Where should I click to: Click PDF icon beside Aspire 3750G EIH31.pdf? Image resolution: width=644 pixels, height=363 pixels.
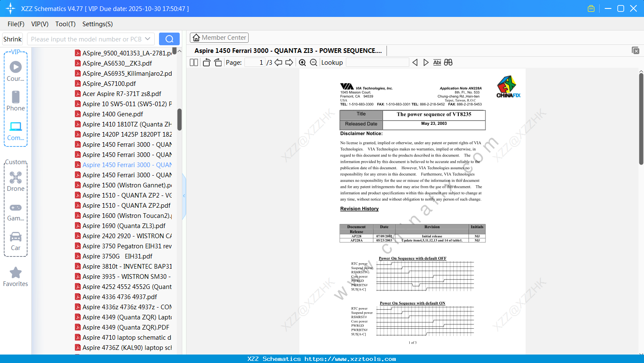pyautogui.click(x=78, y=256)
